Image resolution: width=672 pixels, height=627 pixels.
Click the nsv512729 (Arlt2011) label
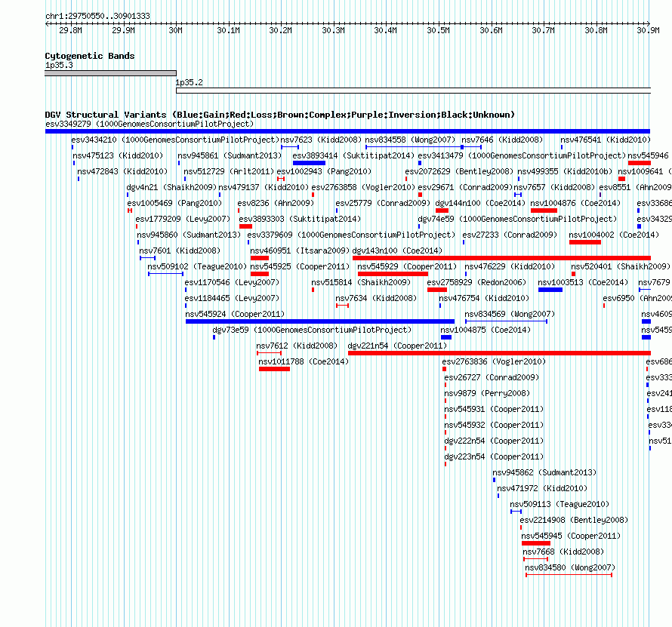tap(229, 171)
